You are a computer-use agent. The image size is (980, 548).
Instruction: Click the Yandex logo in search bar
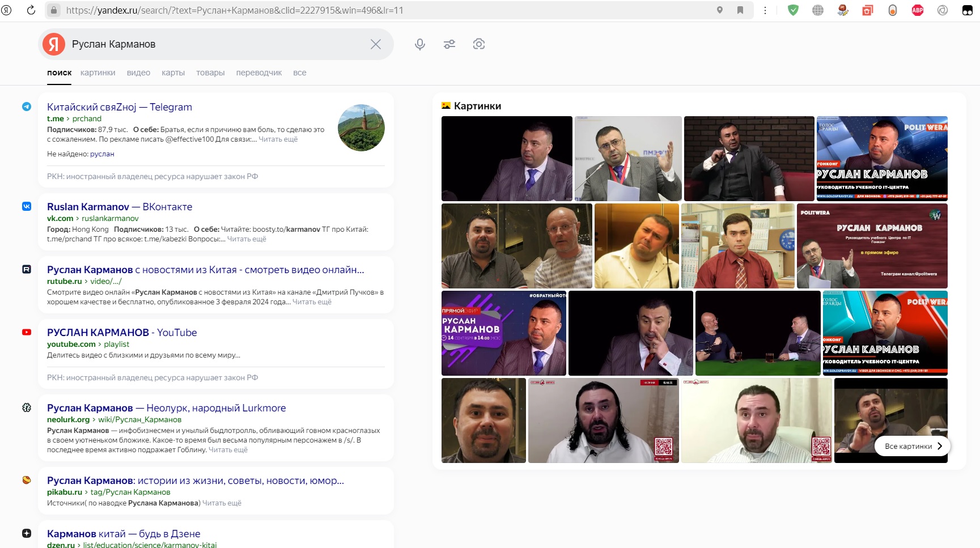coord(54,44)
